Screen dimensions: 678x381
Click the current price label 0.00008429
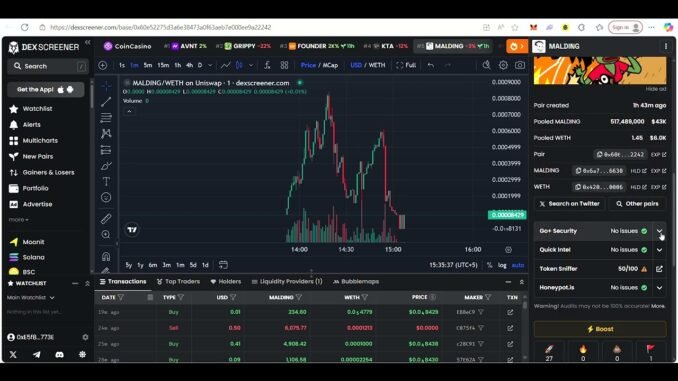(x=507, y=215)
